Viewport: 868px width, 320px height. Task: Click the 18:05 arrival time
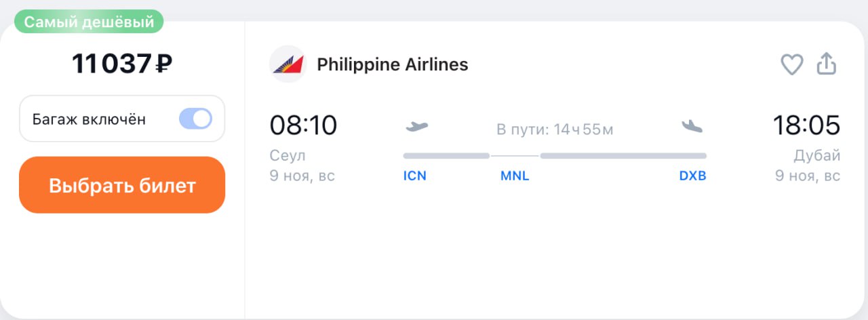tap(806, 125)
